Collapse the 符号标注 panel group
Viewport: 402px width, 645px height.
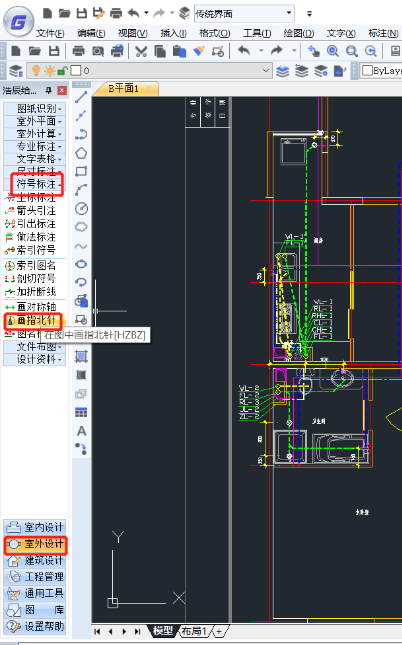tap(35, 184)
